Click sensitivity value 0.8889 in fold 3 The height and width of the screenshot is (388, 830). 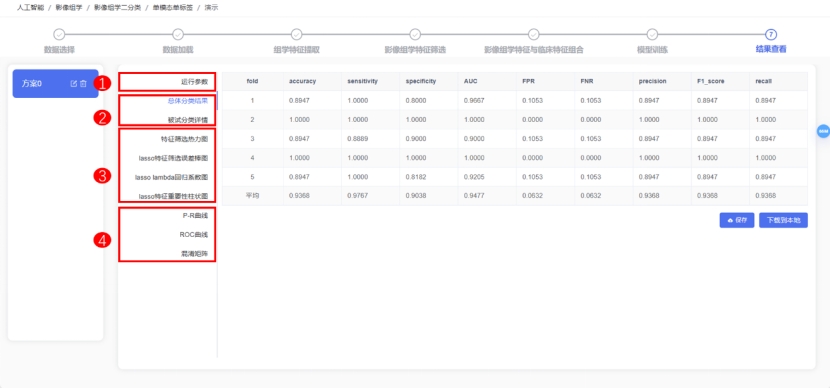click(x=357, y=139)
